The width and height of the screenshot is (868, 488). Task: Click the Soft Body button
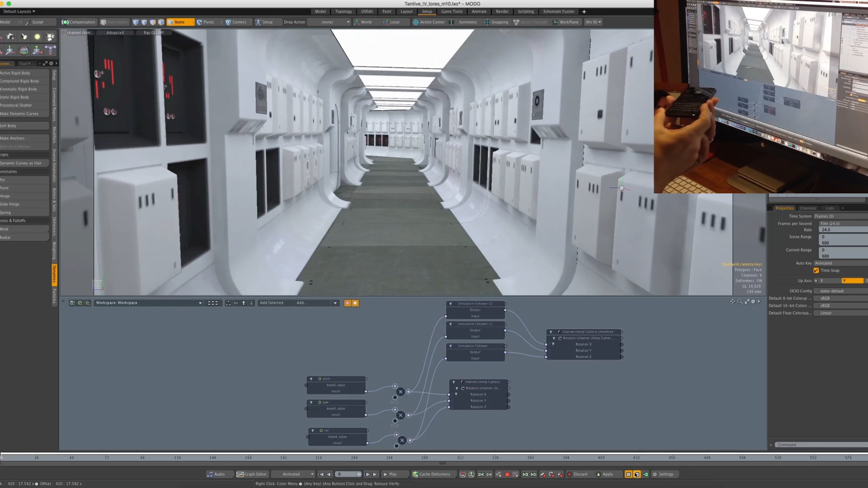(24, 126)
